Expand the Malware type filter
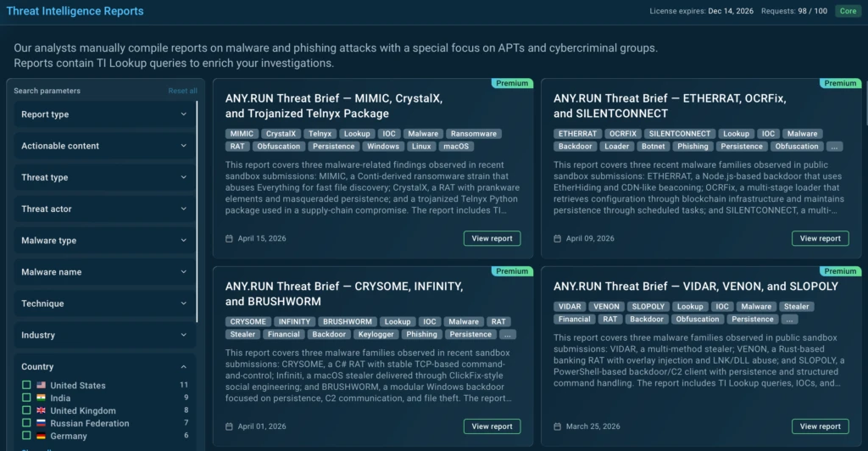Screen dimensions: 868x451 click(104, 241)
